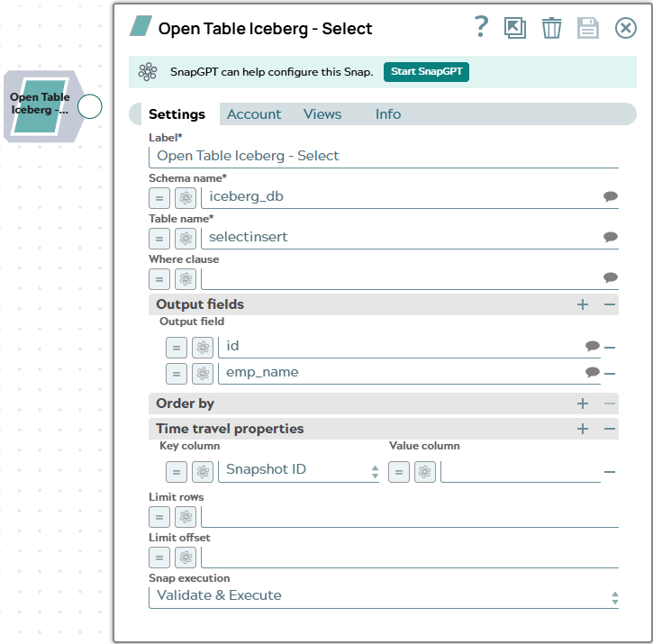Click the SnapGPT flower icon in banner

coord(148,72)
